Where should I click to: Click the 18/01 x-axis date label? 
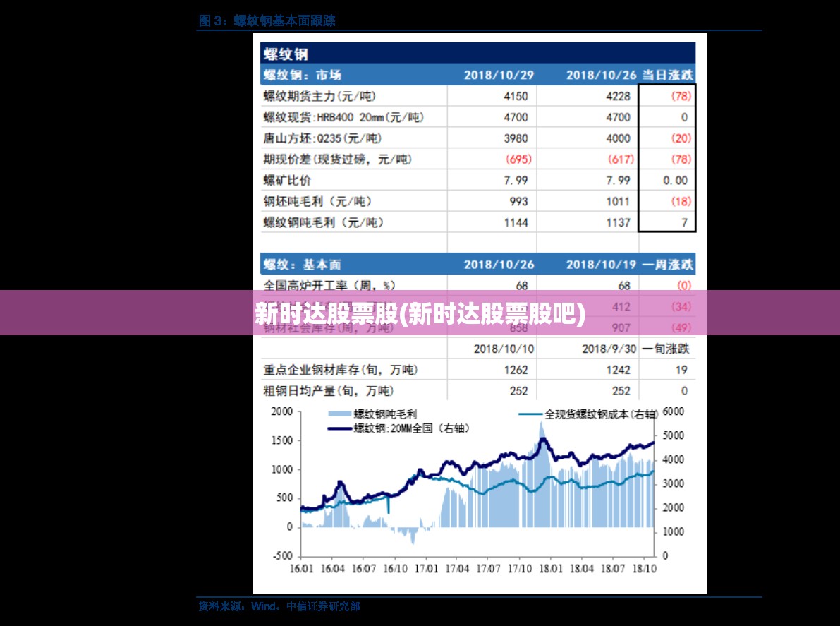[x=551, y=569]
